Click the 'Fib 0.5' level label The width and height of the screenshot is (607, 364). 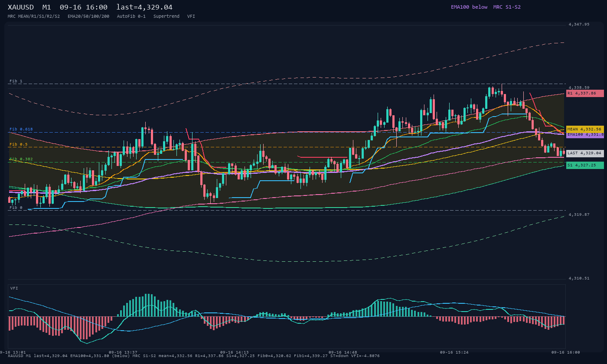pyautogui.click(x=19, y=144)
